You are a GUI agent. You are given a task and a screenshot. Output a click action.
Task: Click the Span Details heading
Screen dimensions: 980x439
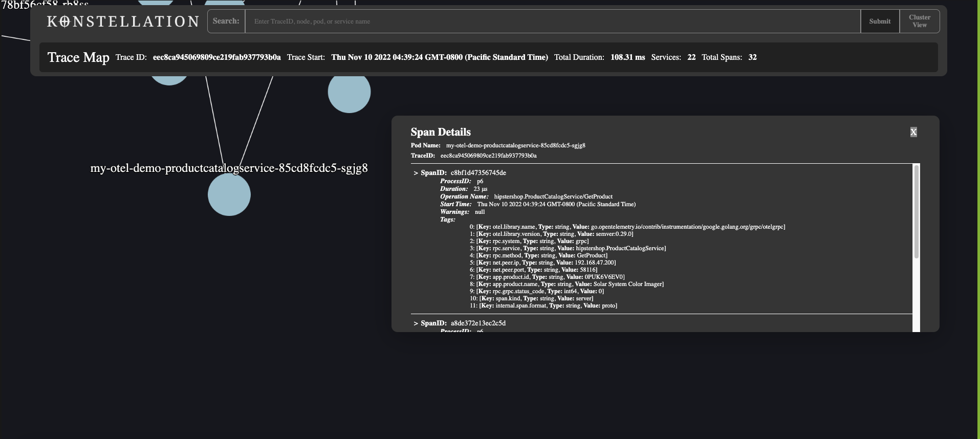[441, 132]
